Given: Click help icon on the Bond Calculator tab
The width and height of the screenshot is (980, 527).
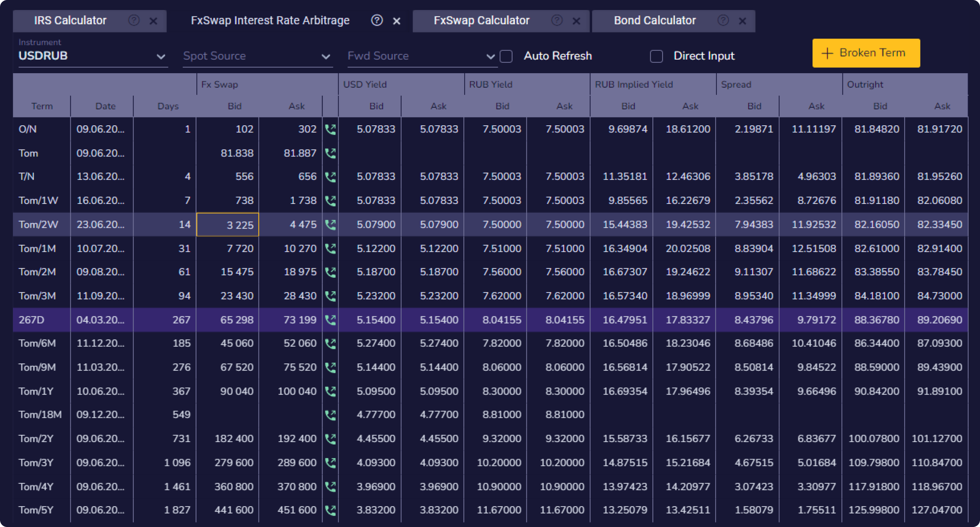Looking at the screenshot, I should pyautogui.click(x=723, y=21).
